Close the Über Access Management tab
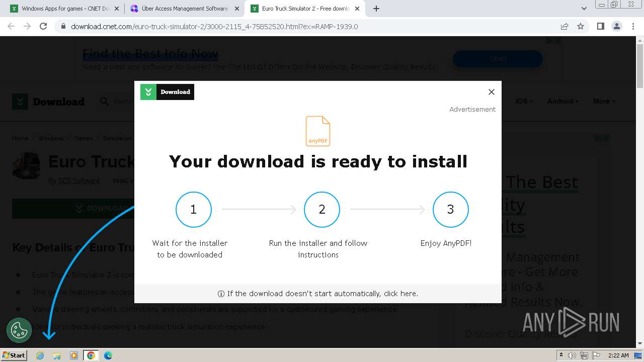Viewport: 644px width, 362px height. (x=237, y=9)
